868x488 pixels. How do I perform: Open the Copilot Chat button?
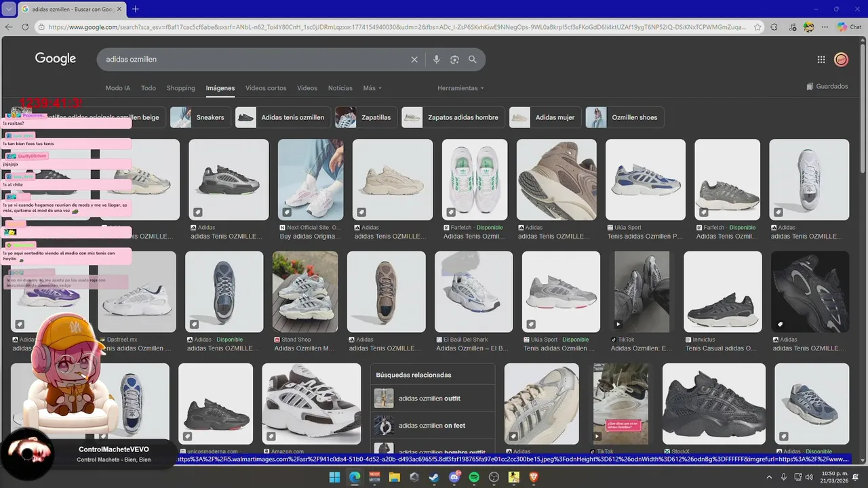coord(849,27)
